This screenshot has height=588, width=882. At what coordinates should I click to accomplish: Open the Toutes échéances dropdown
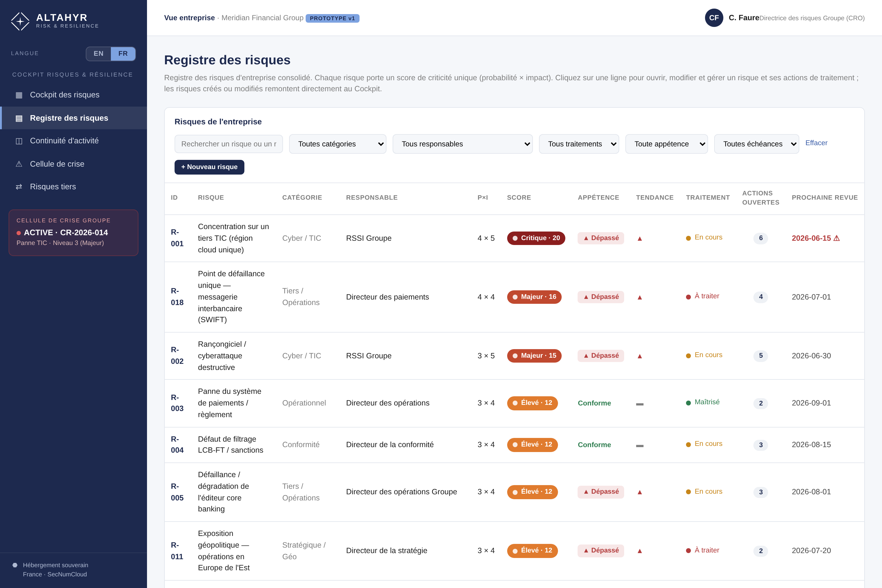pos(756,144)
